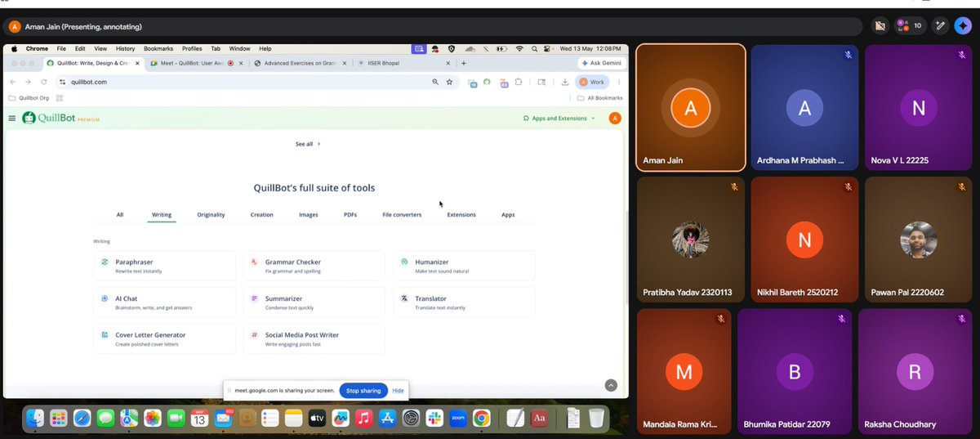Click the Meet icon left of people count
980x439 pixels.
[880, 25]
